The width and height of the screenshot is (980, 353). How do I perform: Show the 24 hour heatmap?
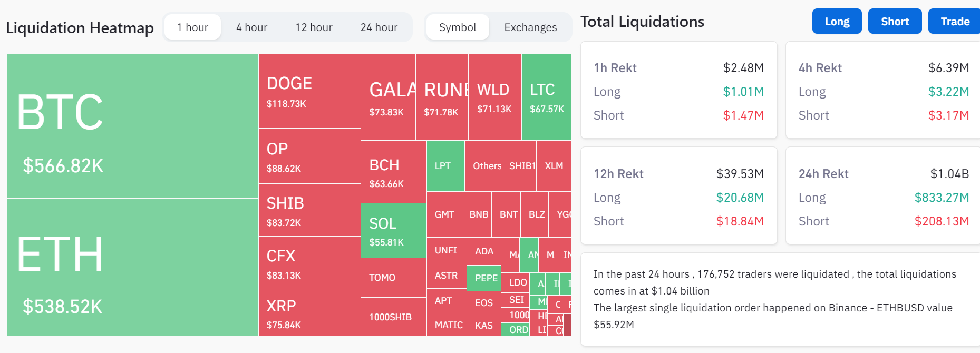click(379, 27)
